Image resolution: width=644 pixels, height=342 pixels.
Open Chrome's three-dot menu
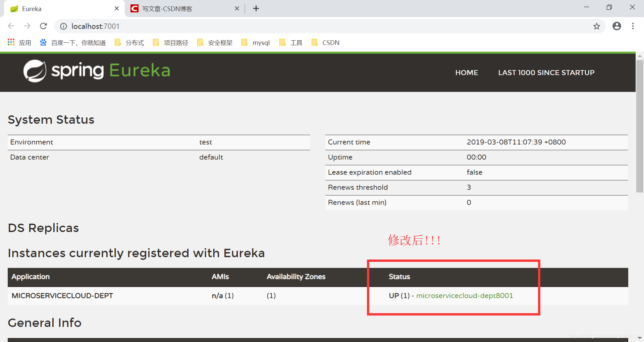coord(633,26)
